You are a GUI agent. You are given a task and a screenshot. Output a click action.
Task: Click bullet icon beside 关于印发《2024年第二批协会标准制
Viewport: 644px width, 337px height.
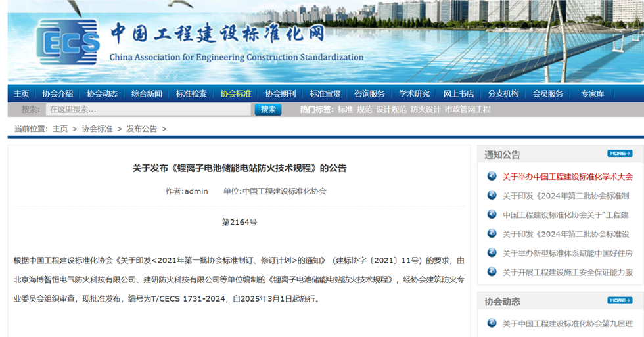click(x=492, y=195)
